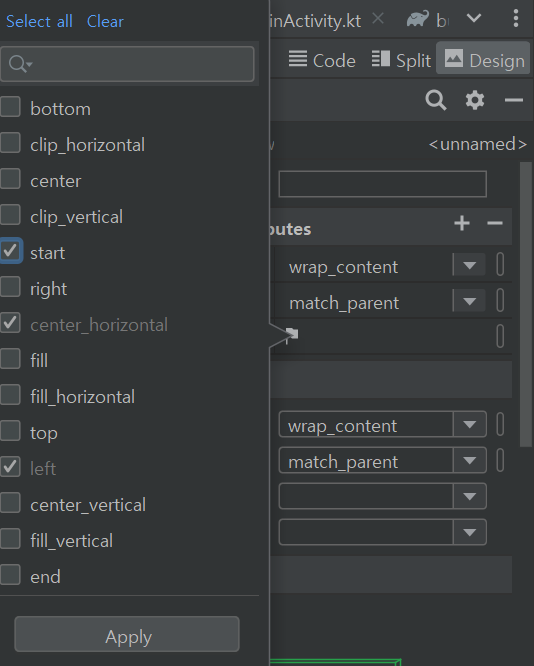Enable fill_vertical checkbox
Screen dimensions: 534x666
point(11,539)
